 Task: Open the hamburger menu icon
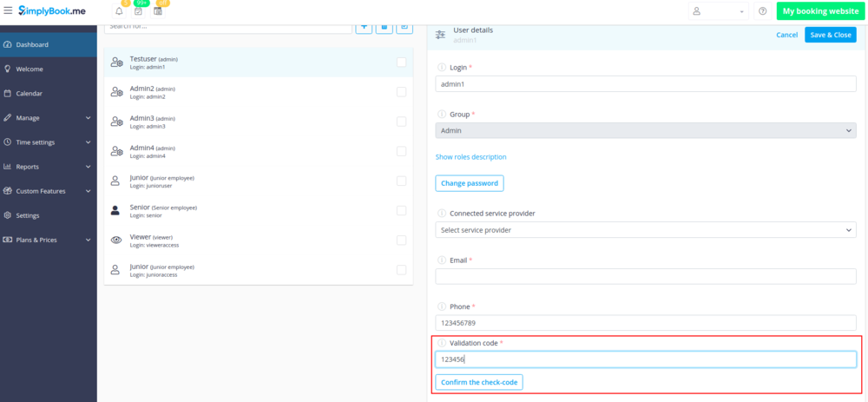[x=8, y=11]
